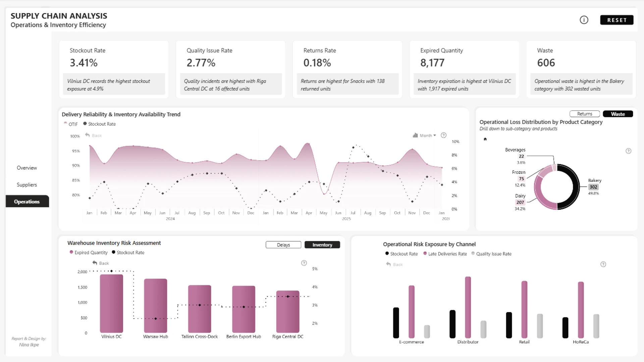This screenshot has width=644, height=362.
Task: Go to the Suppliers page
Action: 27,185
